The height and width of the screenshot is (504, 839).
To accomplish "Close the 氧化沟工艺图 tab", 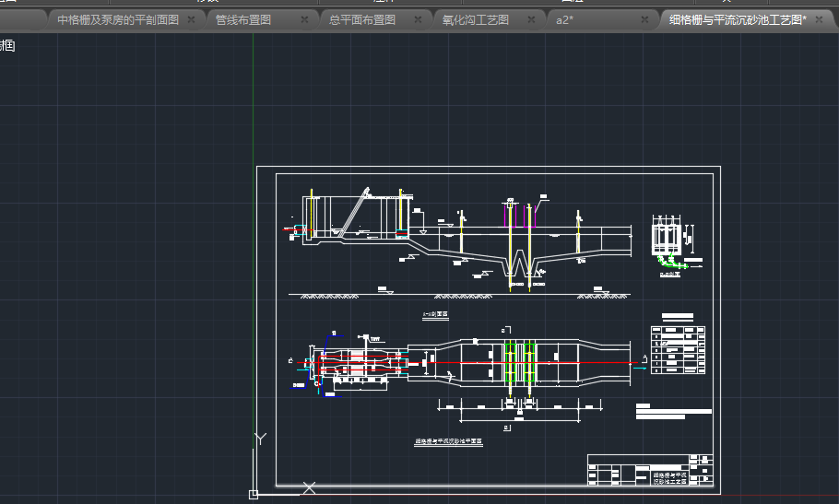I will click(531, 19).
